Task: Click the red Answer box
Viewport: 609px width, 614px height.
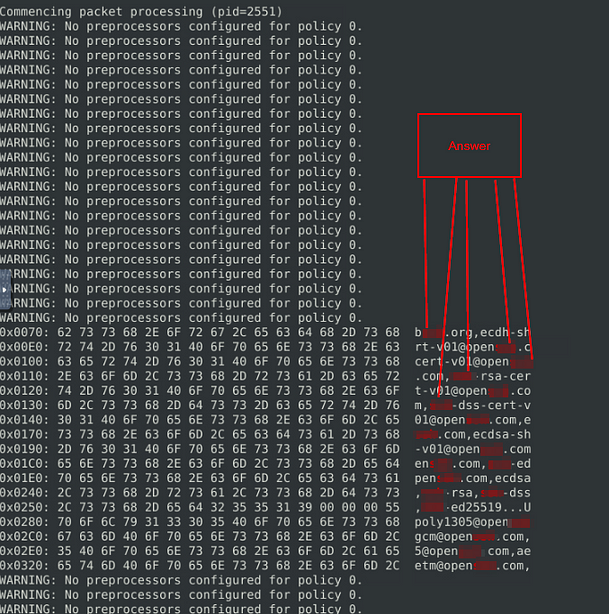Action: [x=469, y=146]
